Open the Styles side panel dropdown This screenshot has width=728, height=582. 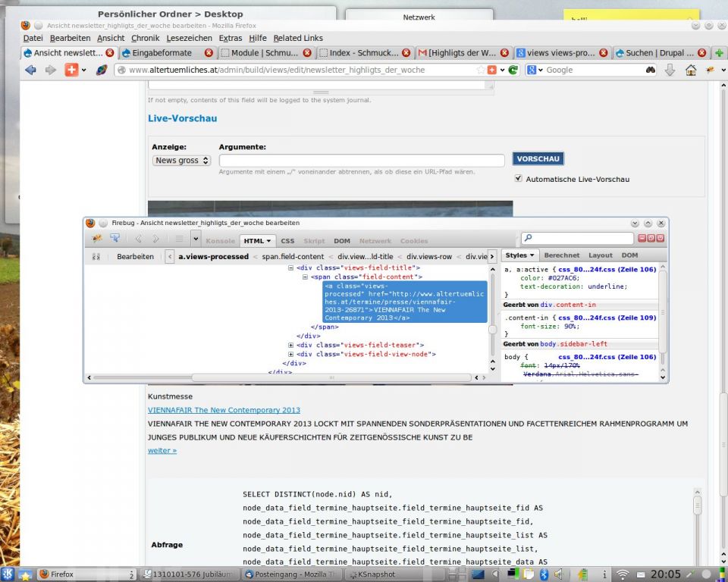[520, 255]
